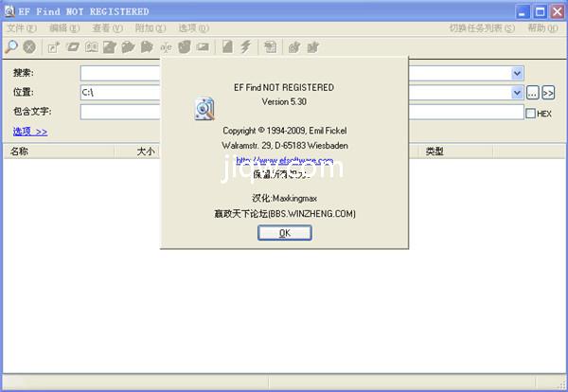Open the 切换任务列表 menu
Viewport: 568px width, 392px height.
pos(482,28)
